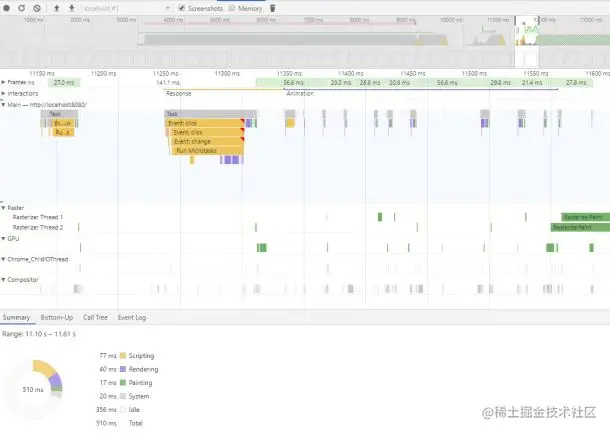Collapse the Chrome_ChildIOThread track
Image resolution: width=610 pixels, height=433 pixels.
[3, 259]
